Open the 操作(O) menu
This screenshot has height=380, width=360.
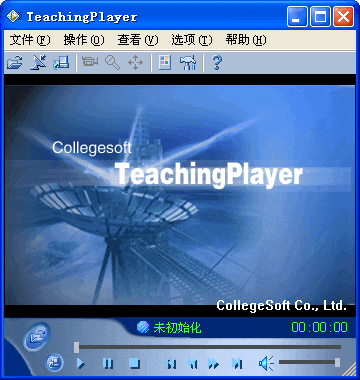click(84, 40)
